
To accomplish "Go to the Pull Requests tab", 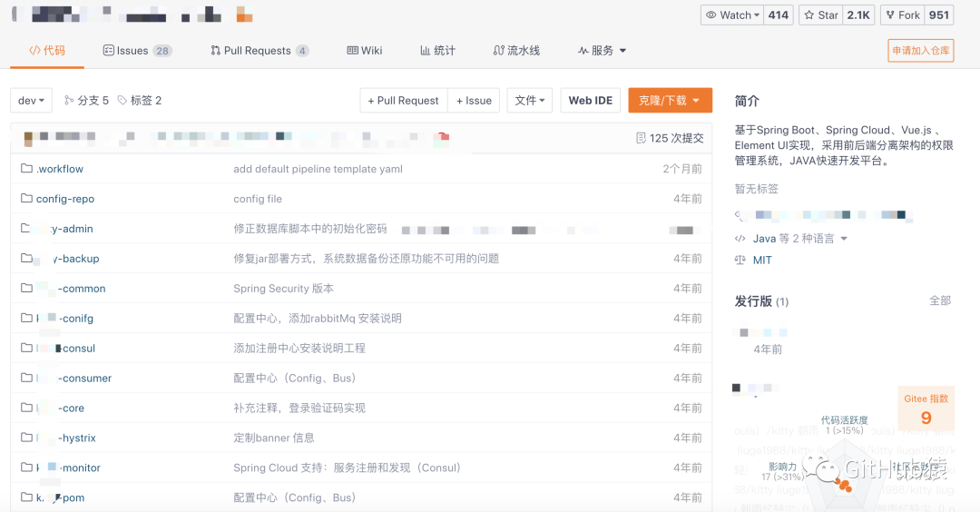I will point(260,51).
